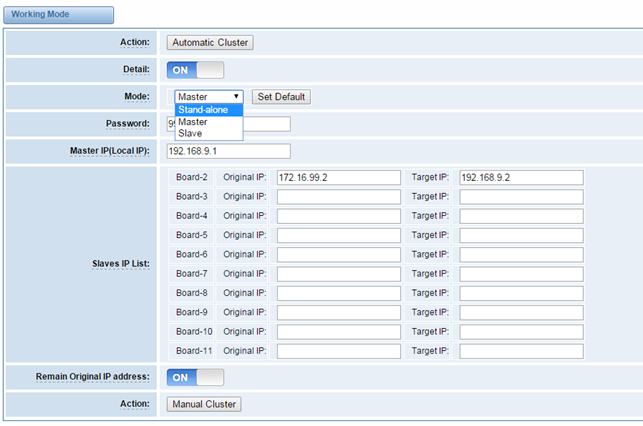This screenshot has width=643, height=426.
Task: Click Board-10 Original IP field
Action: 339,332
